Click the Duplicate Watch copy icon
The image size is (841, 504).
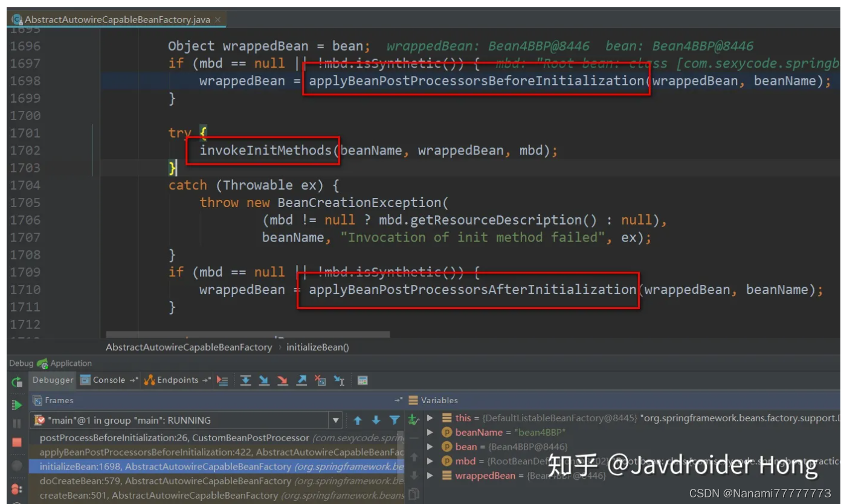coord(414,494)
